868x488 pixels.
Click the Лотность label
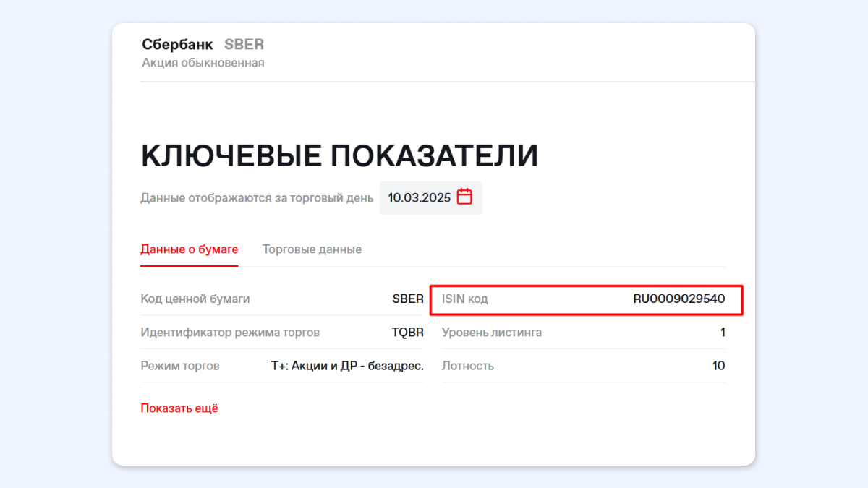coord(468,366)
